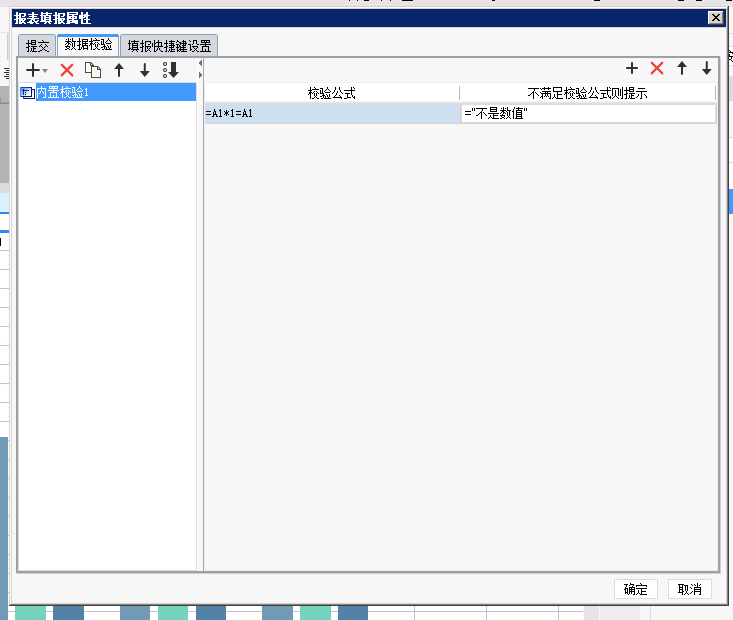Move selected validation up in left toolbar
Screen dimensions: 733x620
[x=119, y=70]
